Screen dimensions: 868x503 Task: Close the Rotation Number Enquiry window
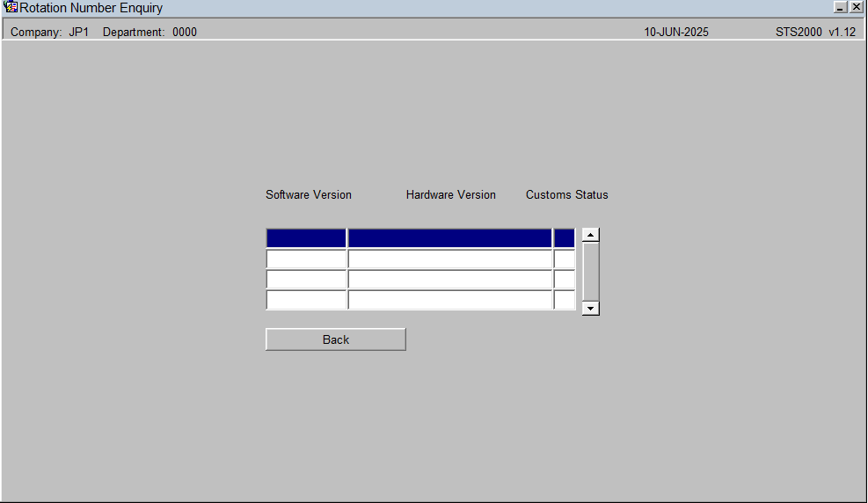tap(856, 7)
